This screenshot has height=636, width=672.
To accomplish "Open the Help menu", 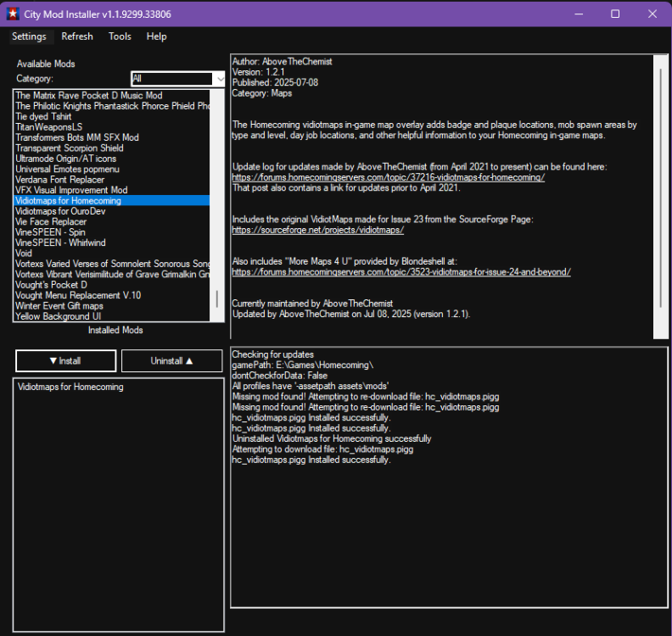I will pos(156,36).
